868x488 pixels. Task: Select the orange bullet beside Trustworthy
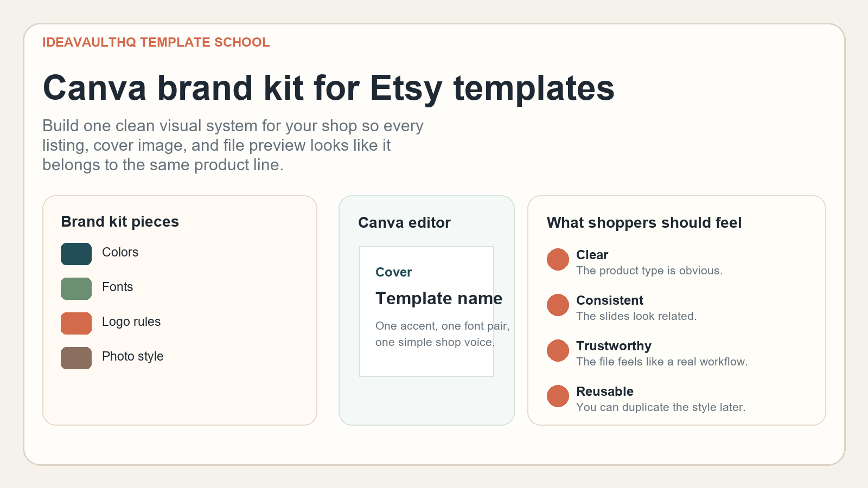[x=558, y=350]
